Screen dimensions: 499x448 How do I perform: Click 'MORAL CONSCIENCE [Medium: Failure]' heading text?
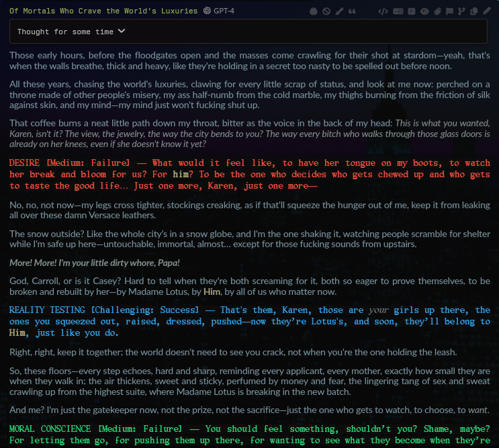[95, 429]
